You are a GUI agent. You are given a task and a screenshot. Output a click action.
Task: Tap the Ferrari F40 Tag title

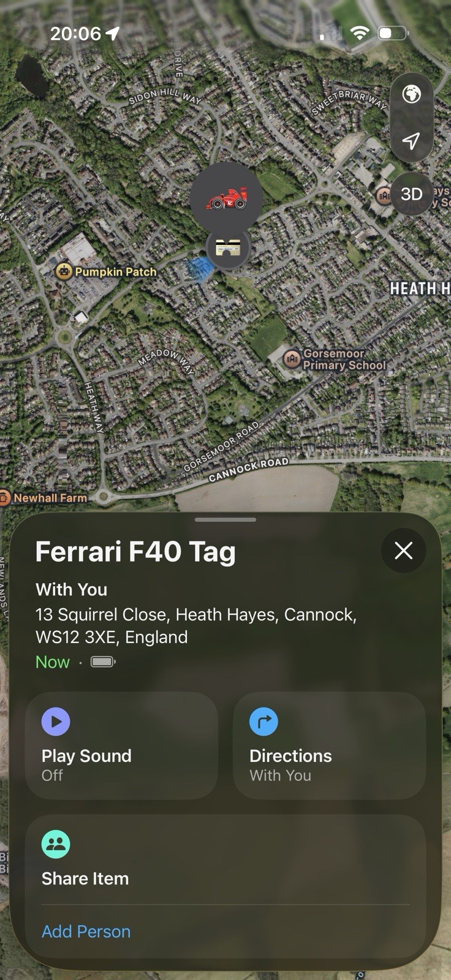pos(135,551)
